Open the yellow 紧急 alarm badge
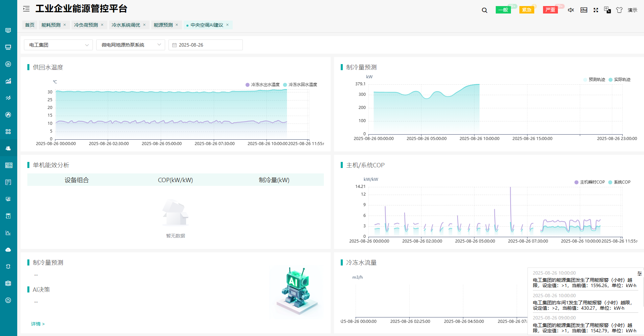This screenshot has width=644, height=336. [x=527, y=10]
